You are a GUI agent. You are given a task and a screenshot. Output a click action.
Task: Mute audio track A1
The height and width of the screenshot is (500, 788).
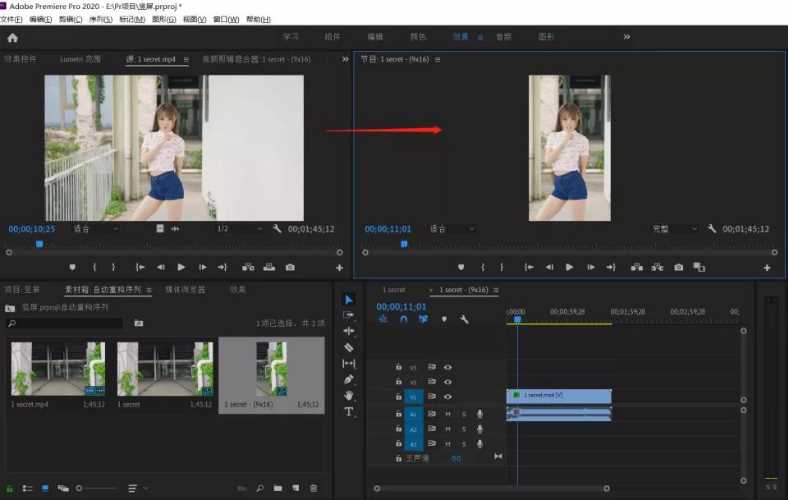click(x=447, y=414)
